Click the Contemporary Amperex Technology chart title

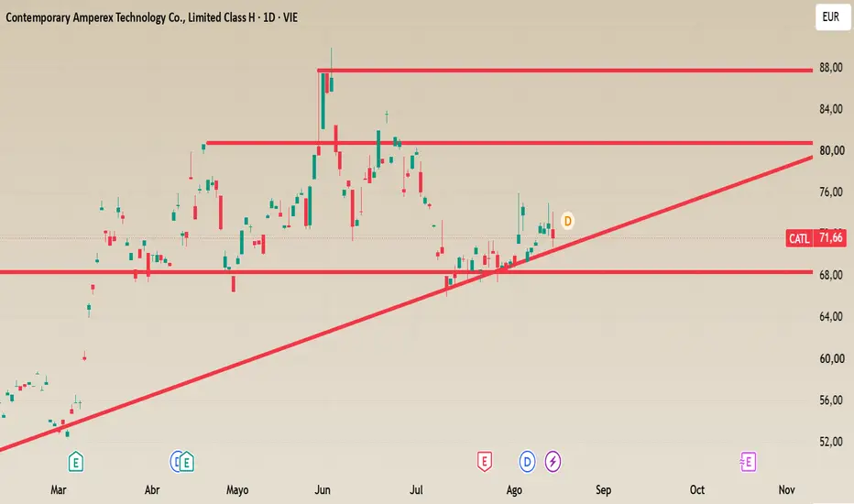coord(151,17)
